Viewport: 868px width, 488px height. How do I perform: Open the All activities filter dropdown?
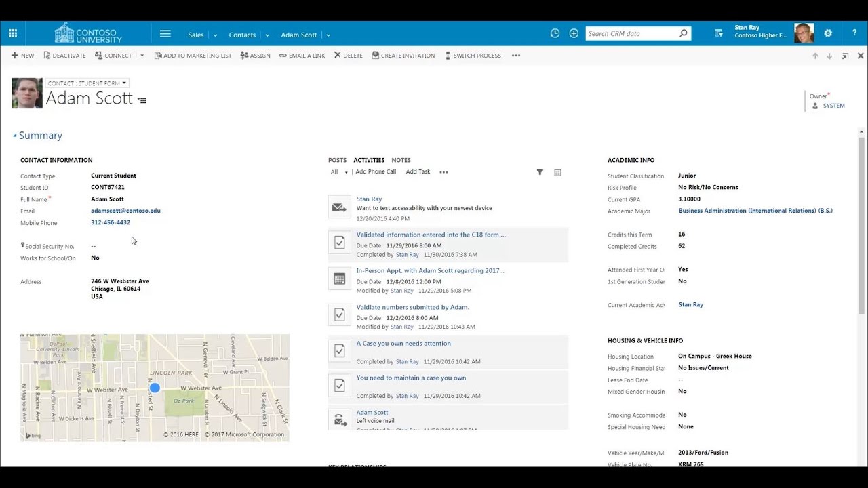click(339, 172)
